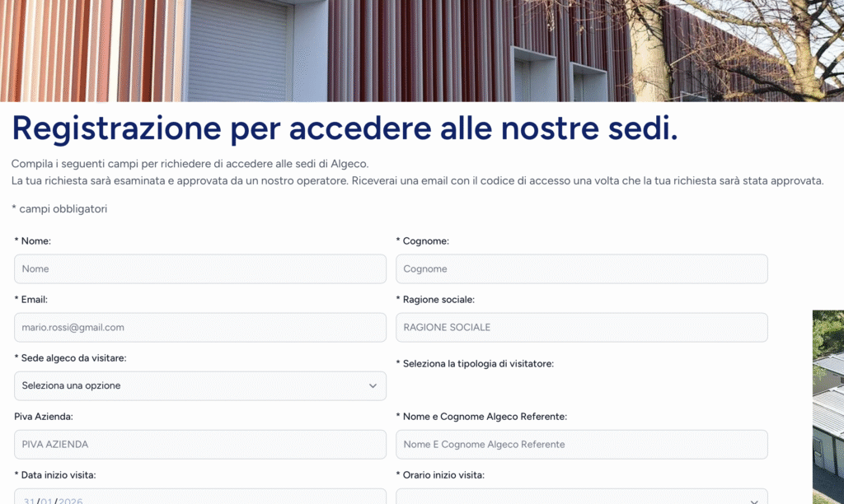Viewport: 844px width, 504px height.
Task: Click the PIVA AZIENDA text field
Action: tap(200, 444)
